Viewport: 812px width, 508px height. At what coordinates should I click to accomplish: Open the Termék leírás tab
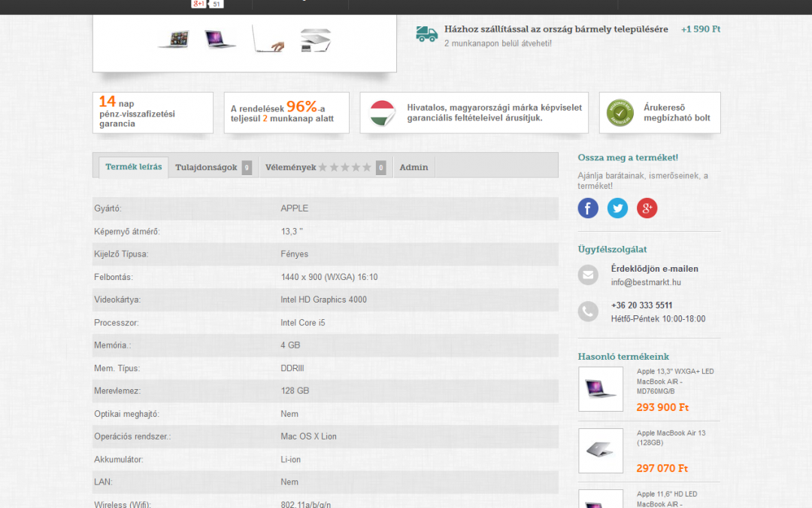(134, 167)
